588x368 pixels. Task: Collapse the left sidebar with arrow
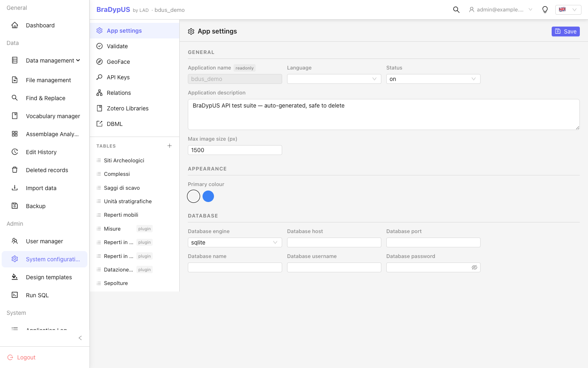click(x=80, y=338)
